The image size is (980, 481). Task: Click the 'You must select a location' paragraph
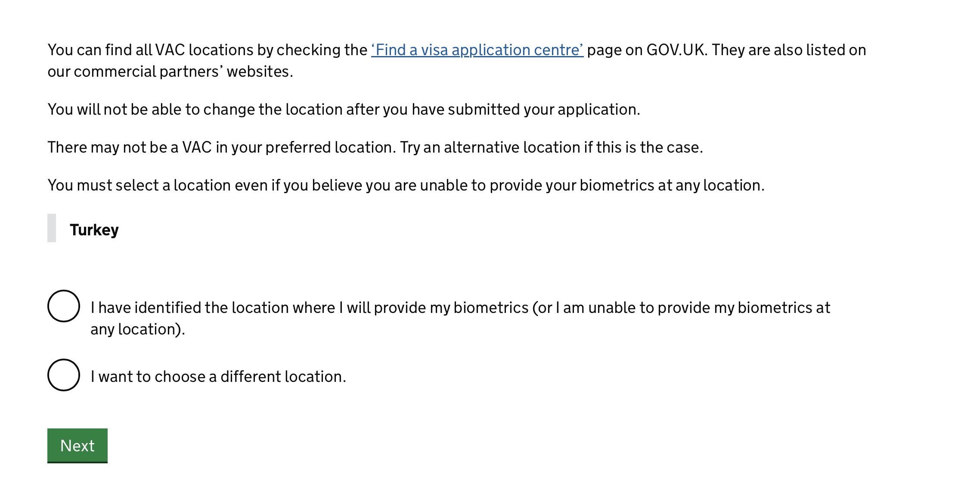(x=406, y=185)
